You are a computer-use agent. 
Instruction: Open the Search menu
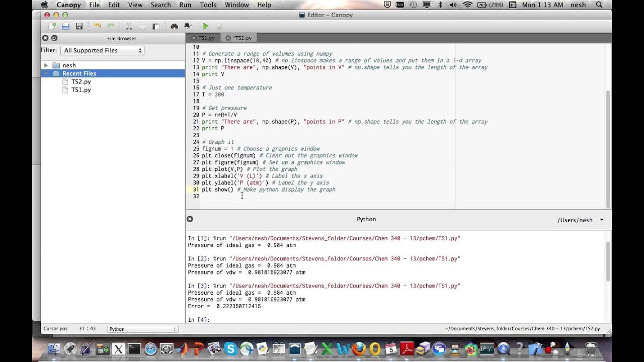coord(160,5)
